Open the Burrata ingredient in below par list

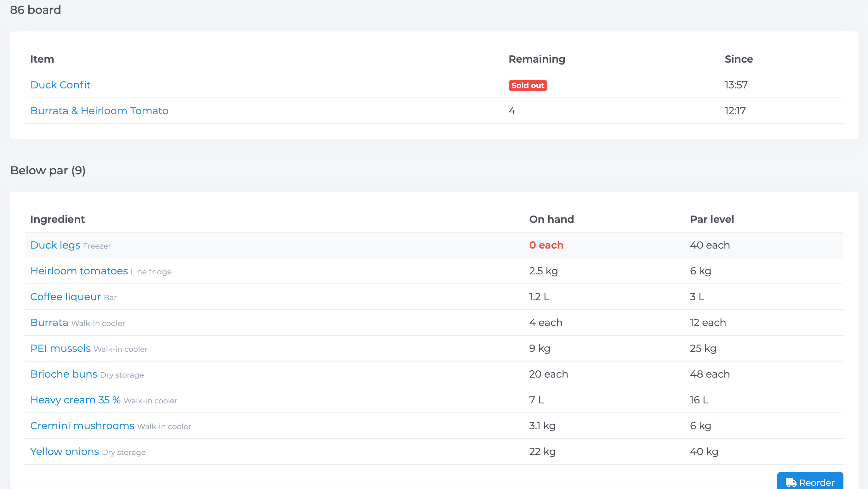point(49,323)
